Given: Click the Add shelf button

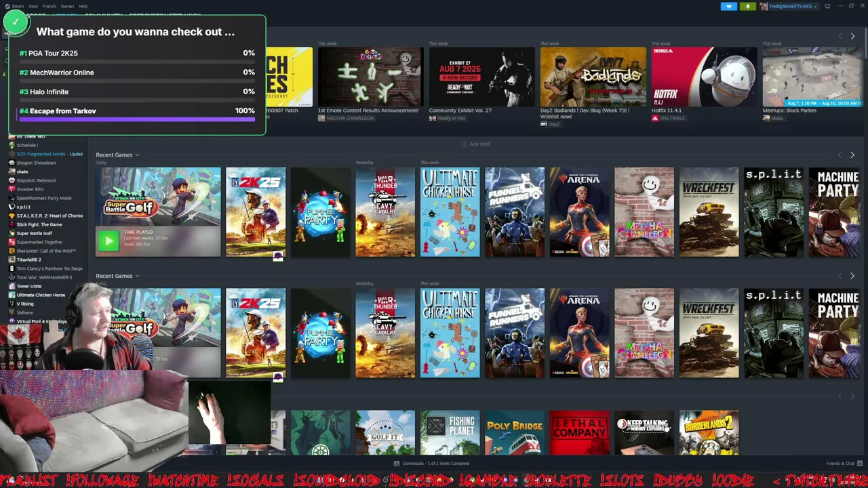Looking at the screenshot, I should pos(476,144).
